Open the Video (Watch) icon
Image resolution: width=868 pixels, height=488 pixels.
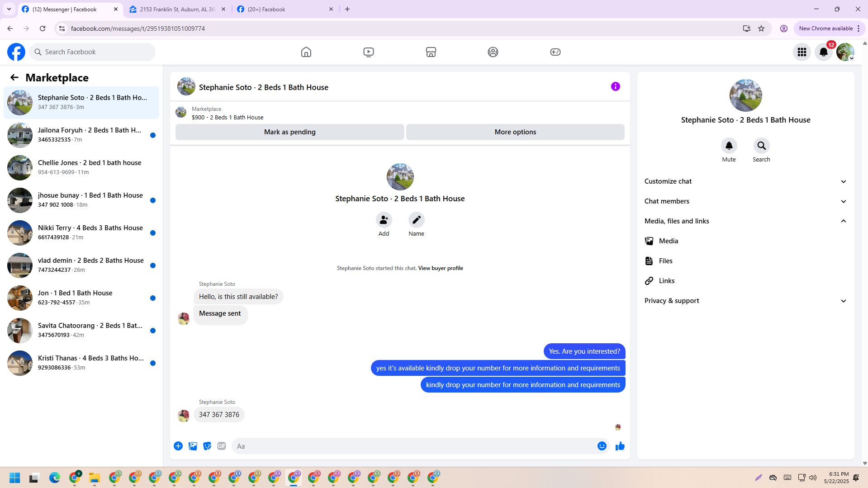tap(369, 52)
